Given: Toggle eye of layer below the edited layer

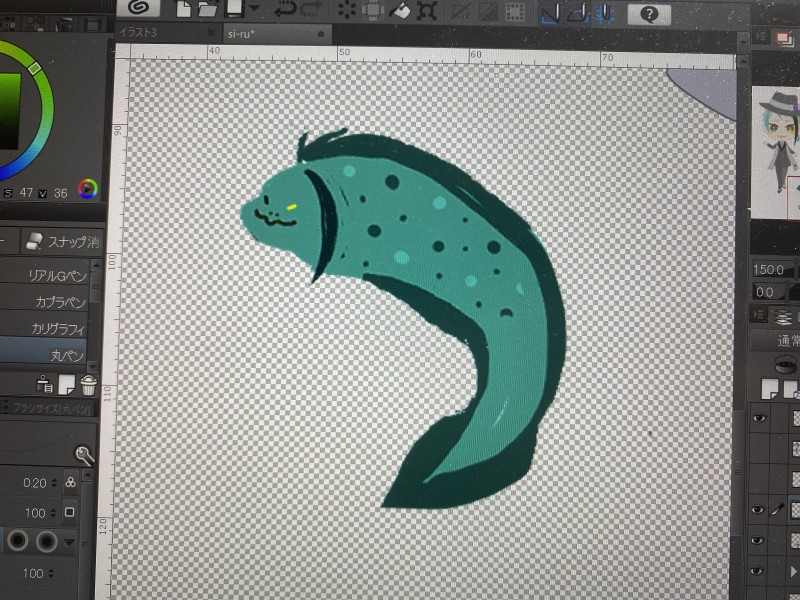Looking at the screenshot, I should (757, 540).
